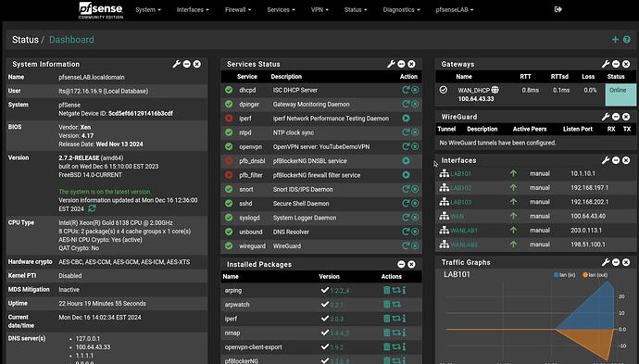
Task: Click the LAB101 address 10.1.10.1
Action: tap(583, 173)
